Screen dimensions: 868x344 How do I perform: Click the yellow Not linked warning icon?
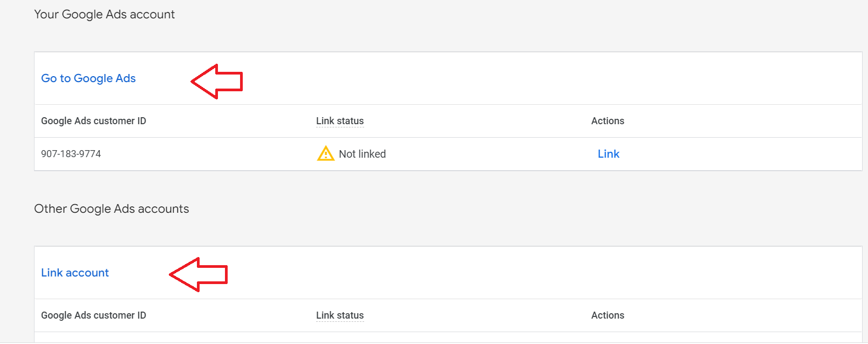[x=326, y=154]
